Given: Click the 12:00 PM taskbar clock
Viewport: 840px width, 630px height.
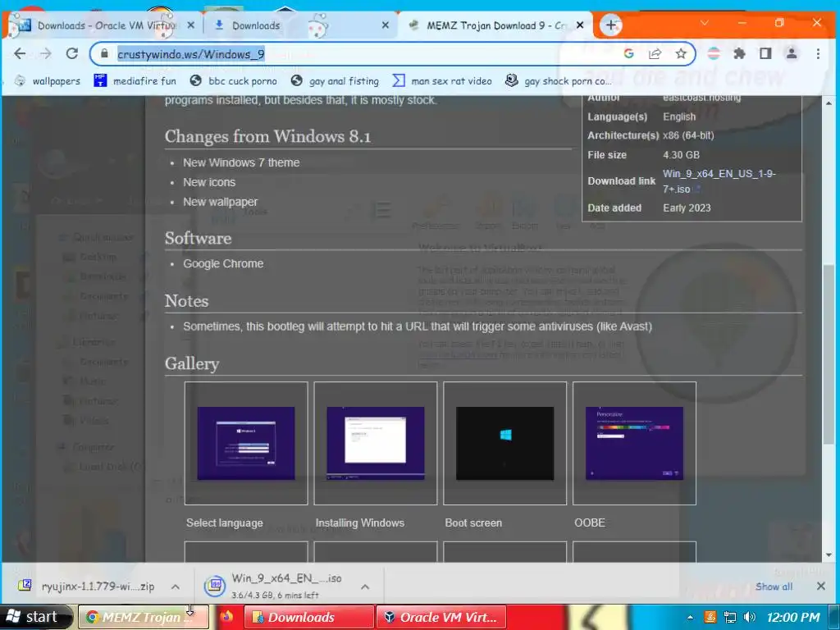Looking at the screenshot, I should (x=793, y=617).
